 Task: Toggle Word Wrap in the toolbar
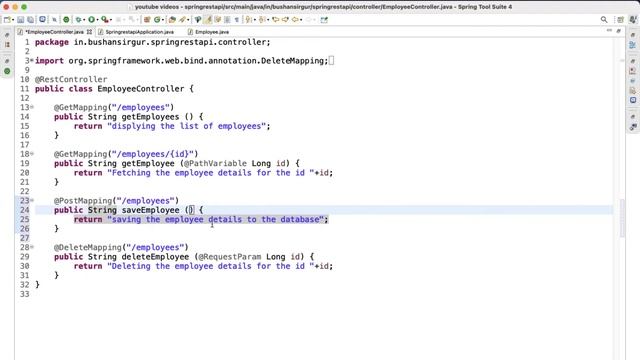(x=218, y=20)
